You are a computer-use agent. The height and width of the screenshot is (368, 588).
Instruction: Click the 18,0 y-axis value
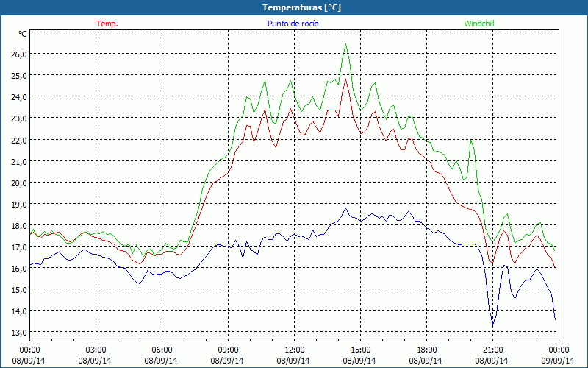click(19, 226)
